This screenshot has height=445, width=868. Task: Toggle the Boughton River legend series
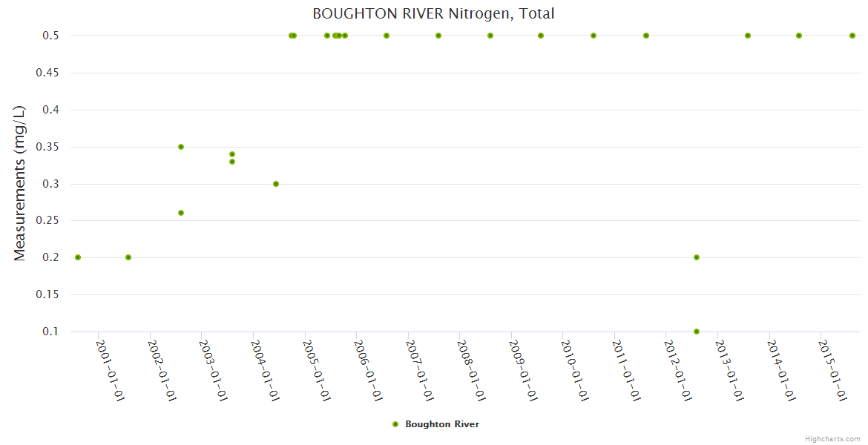tap(441, 424)
